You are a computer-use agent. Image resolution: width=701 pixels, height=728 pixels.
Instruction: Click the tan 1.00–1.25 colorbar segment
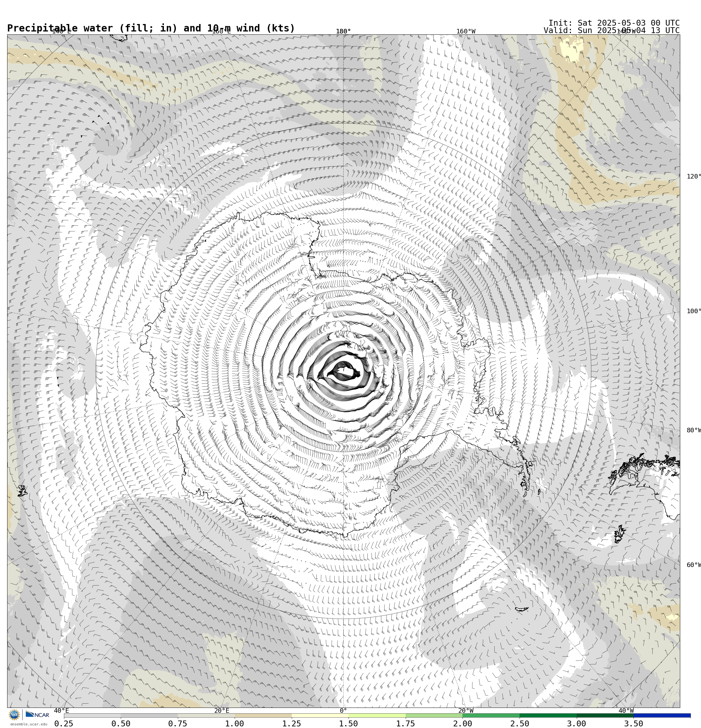point(263,715)
